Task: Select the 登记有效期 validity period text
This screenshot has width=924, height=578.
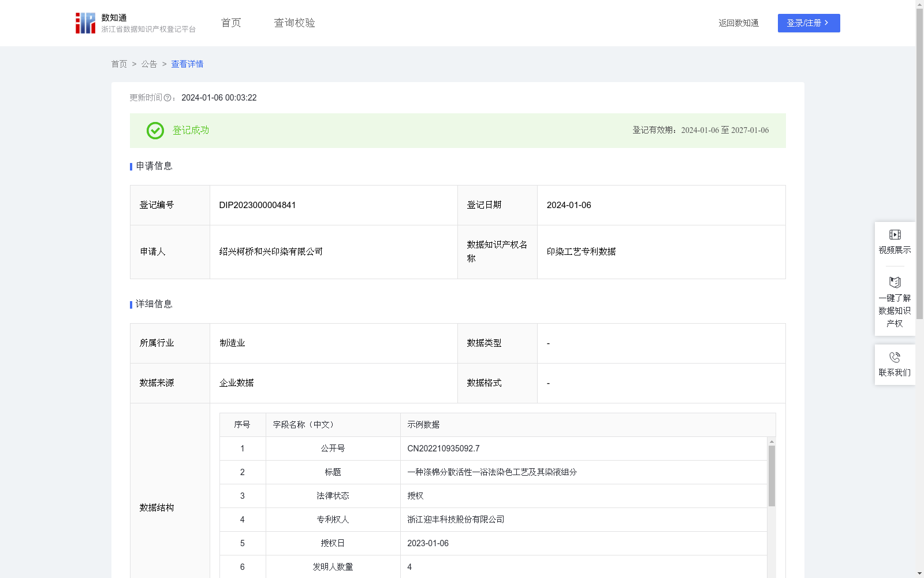Action: 701,131
